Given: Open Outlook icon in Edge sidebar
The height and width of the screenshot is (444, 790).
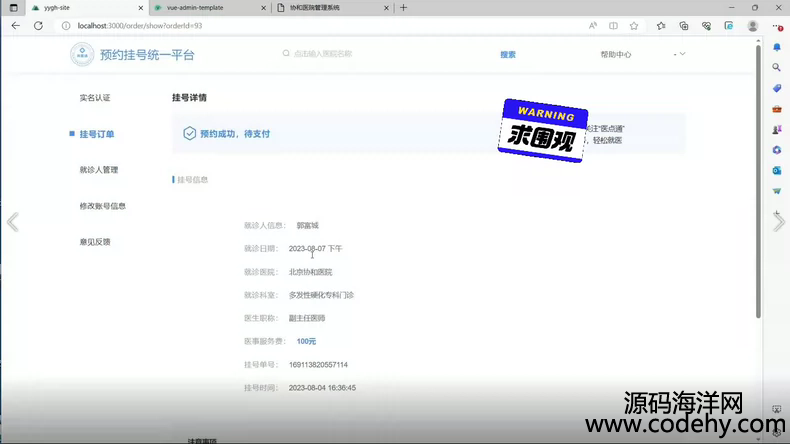Looking at the screenshot, I should [776, 171].
